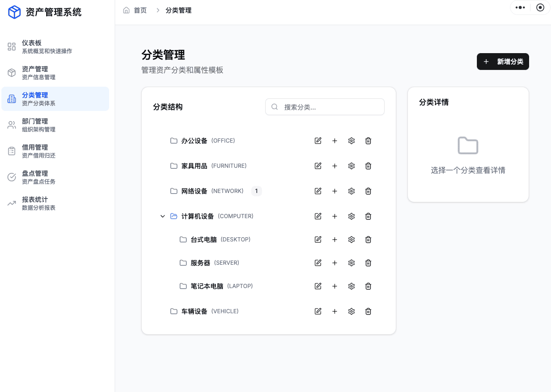
Task: Add subcategory under 车辆设备
Action: (x=335, y=311)
